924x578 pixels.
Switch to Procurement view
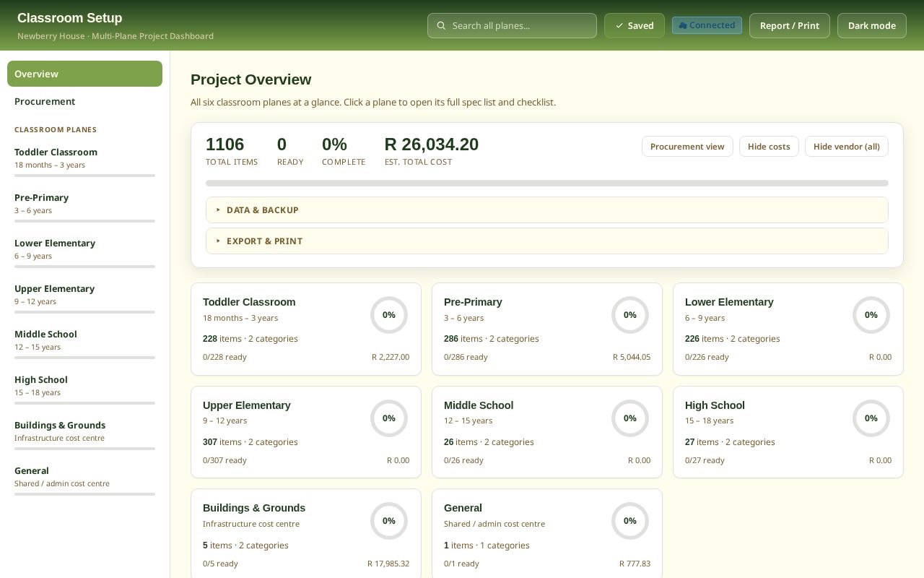point(687,147)
